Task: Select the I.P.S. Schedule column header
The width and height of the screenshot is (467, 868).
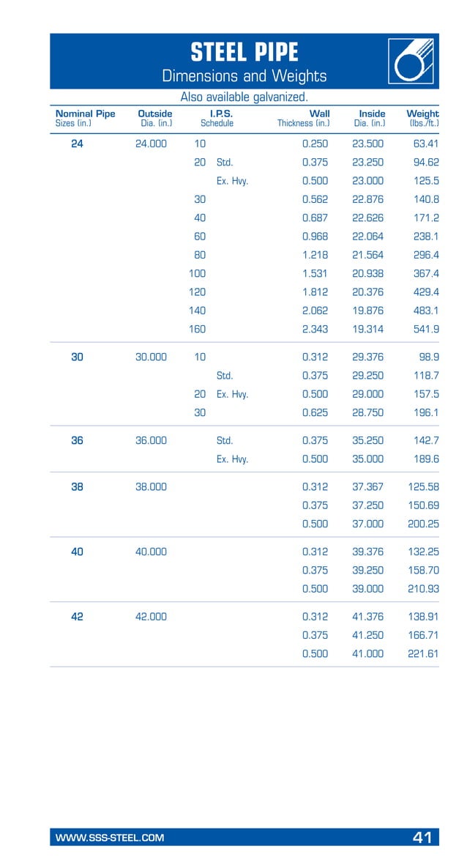Action: point(217,118)
